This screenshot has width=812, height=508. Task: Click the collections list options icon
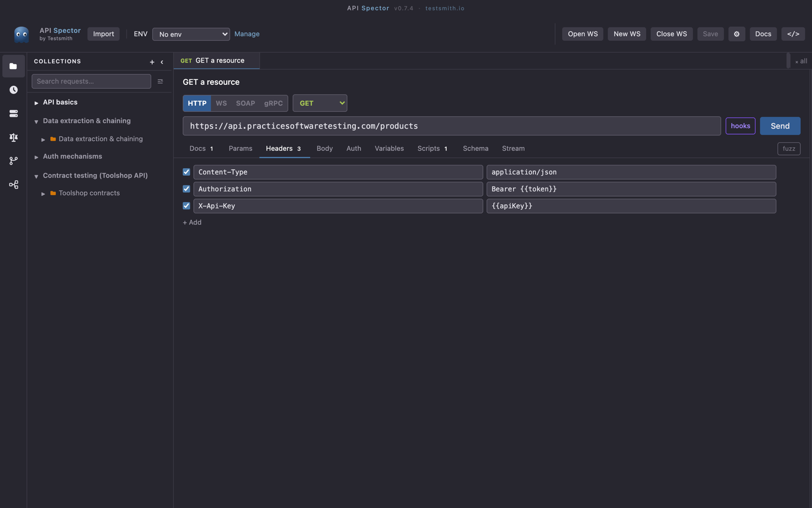[160, 81]
